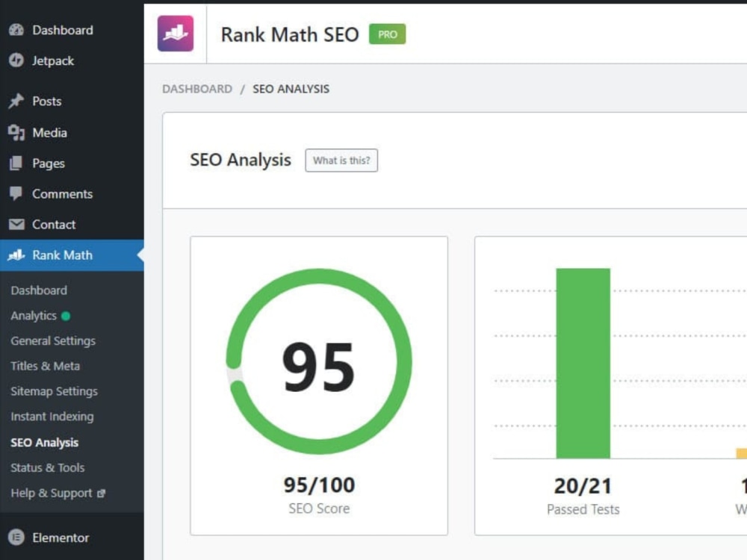This screenshot has height=560, width=747.
Task: Click the Rank Math SEO header title
Action: tap(290, 34)
